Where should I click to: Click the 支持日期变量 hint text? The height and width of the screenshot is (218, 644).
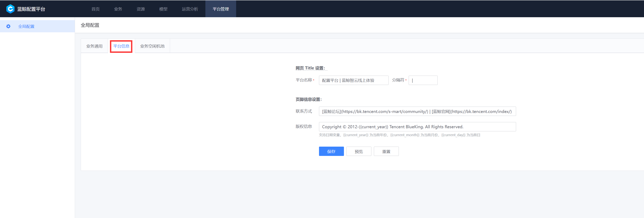(x=399, y=135)
